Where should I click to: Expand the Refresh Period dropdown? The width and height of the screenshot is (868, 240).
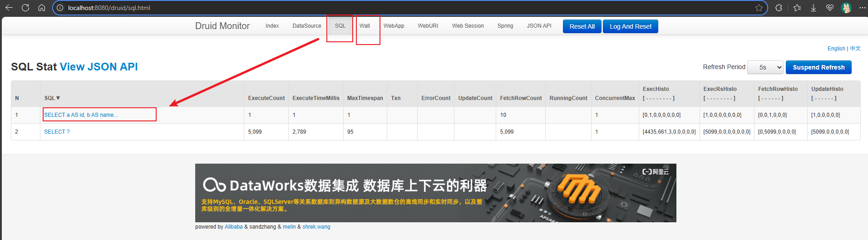[765, 67]
